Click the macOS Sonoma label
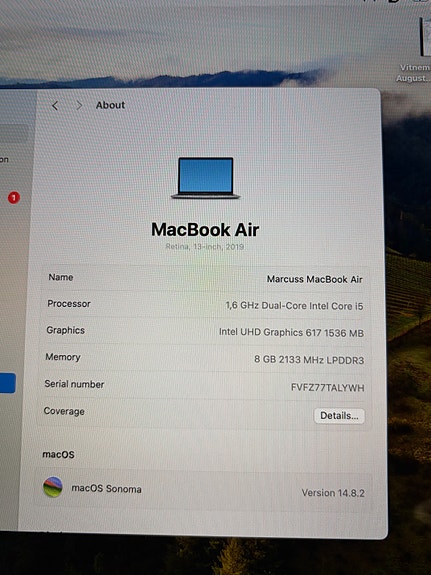The height and width of the screenshot is (575, 431). [106, 488]
